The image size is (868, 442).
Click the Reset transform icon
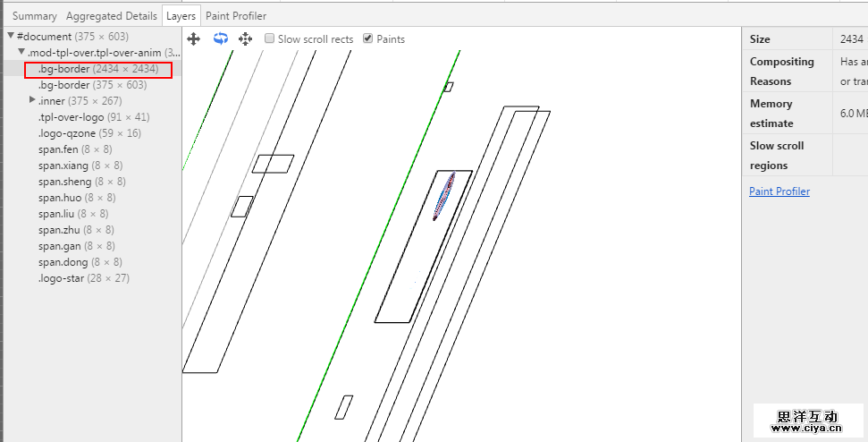pyautogui.click(x=245, y=39)
